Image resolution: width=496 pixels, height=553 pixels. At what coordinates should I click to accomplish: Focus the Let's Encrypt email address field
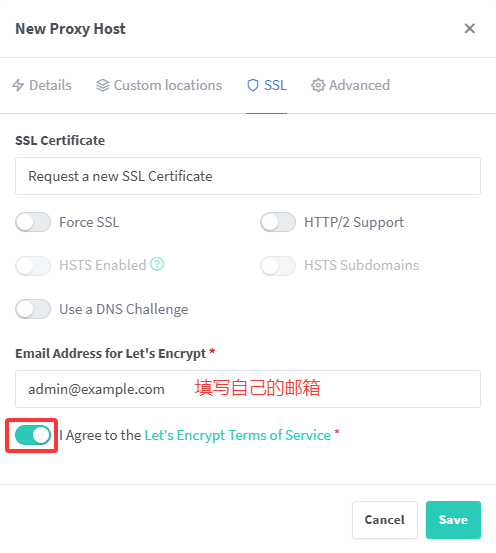[x=248, y=389]
